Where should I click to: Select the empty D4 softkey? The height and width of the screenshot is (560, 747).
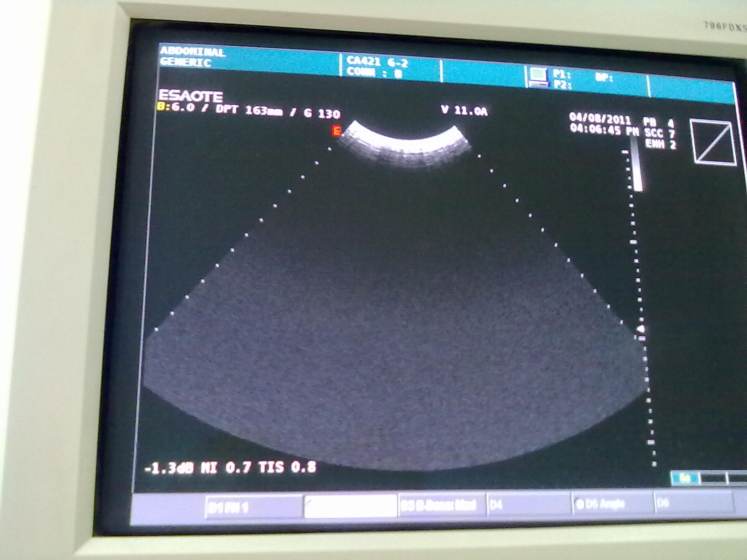click(x=529, y=504)
